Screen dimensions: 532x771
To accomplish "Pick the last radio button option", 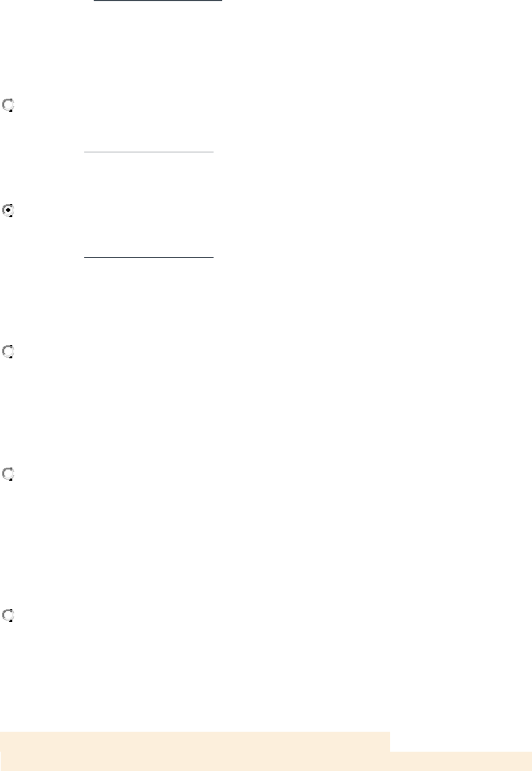I will [x=9, y=616].
